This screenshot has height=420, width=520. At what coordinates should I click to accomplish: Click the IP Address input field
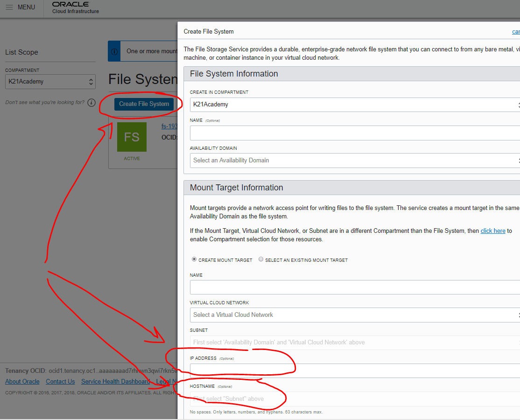355,371
